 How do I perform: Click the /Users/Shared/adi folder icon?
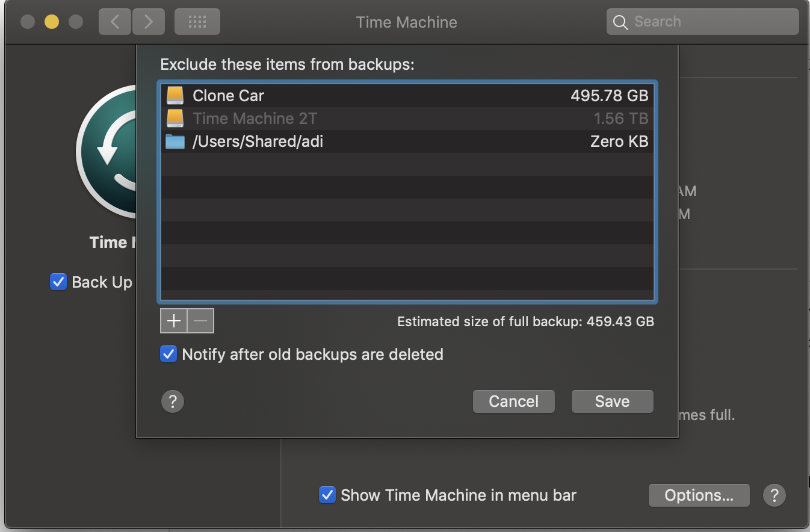[x=175, y=141]
